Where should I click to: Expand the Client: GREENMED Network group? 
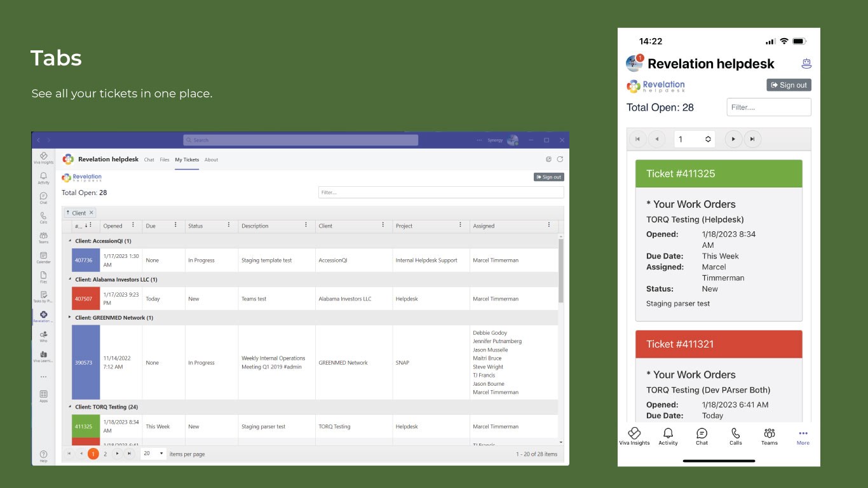pos(70,318)
